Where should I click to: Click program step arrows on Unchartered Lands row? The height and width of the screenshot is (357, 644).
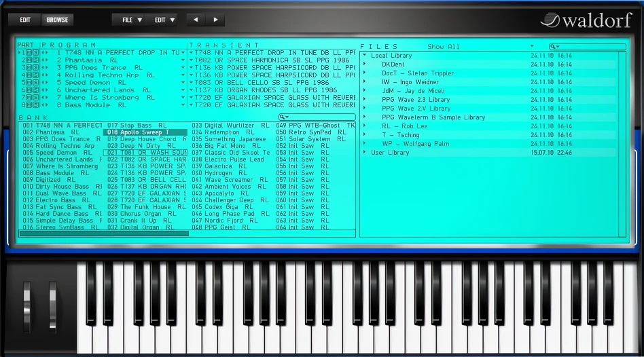coord(44,90)
